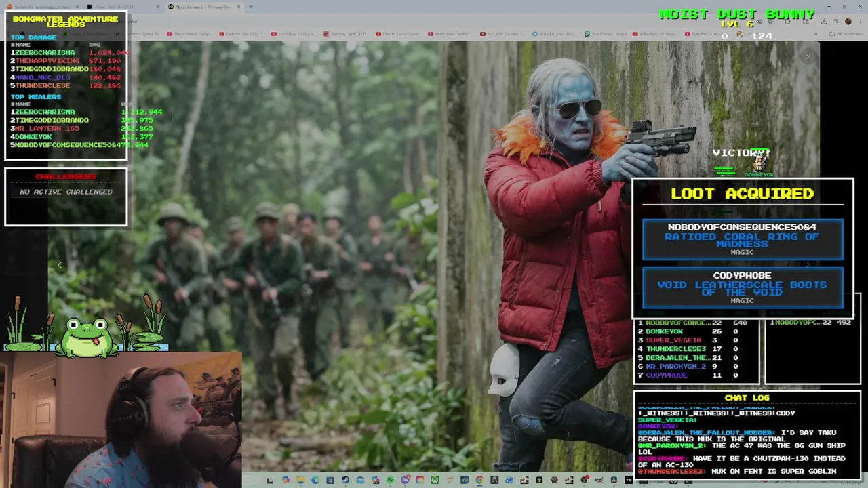Image resolution: width=868 pixels, height=488 pixels.
Task: Click MAKO_MKC_DLS damage row
Action: tap(66, 77)
